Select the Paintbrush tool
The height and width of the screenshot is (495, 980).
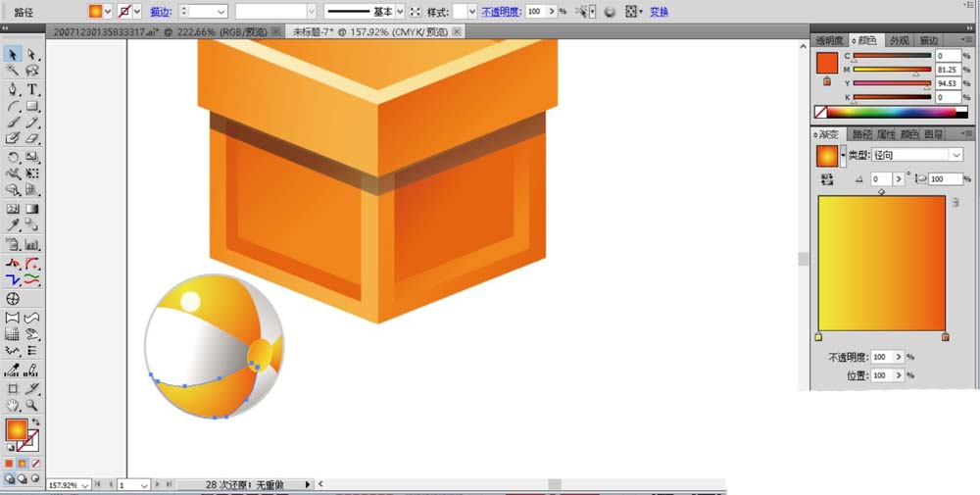pyautogui.click(x=13, y=123)
